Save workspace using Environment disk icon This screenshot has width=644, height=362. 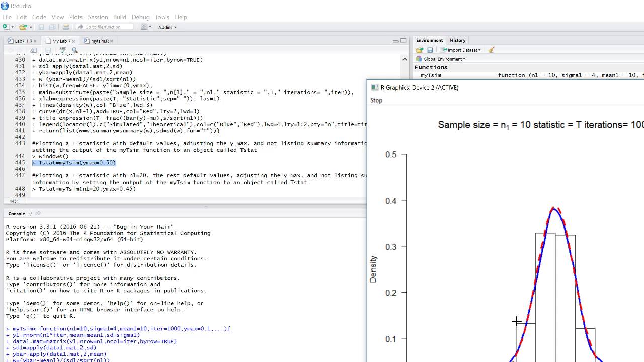pos(430,50)
